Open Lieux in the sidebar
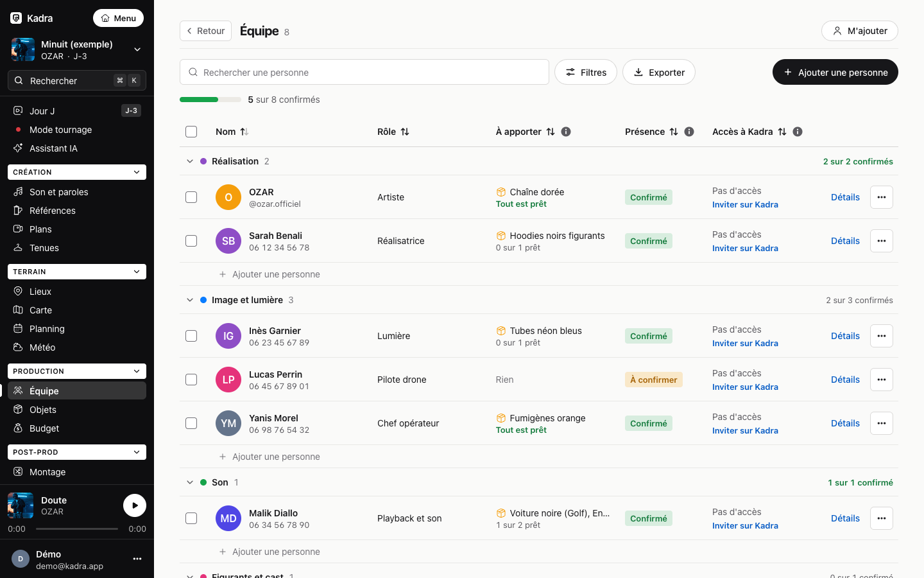This screenshot has height=578, width=924. 77,291
